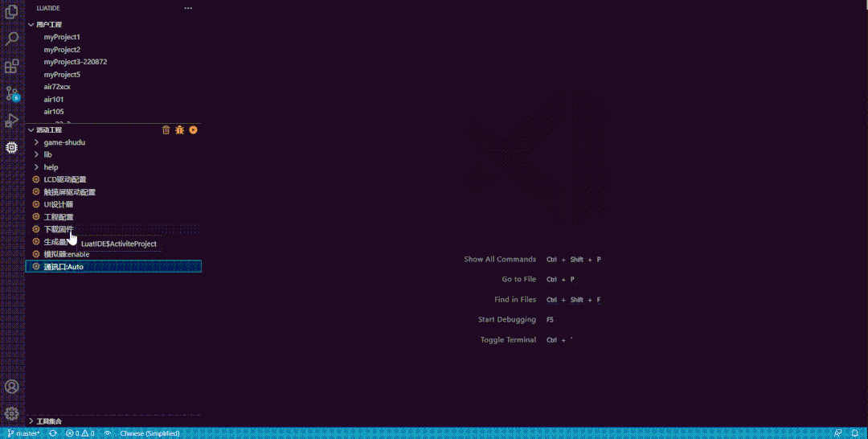
Task: Click the bug debug icon for 活动工程
Action: click(179, 130)
